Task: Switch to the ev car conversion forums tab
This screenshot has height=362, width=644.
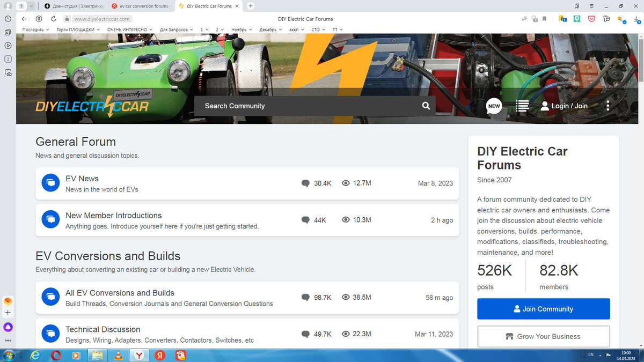Action: (x=141, y=6)
